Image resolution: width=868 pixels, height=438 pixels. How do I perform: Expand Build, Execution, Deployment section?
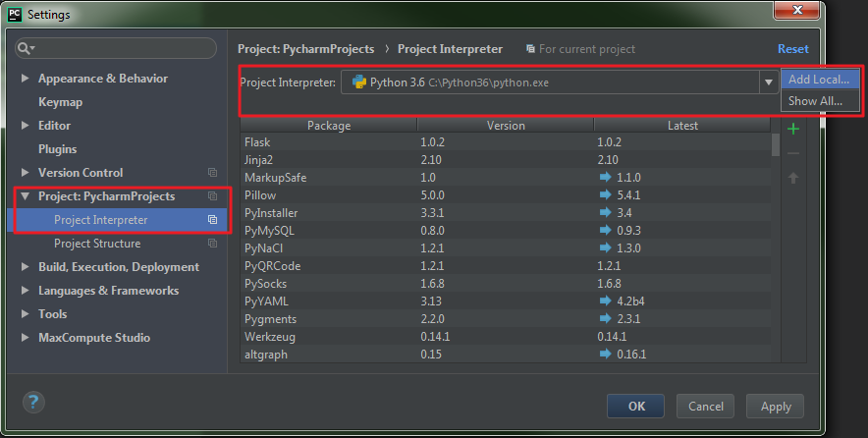click(x=25, y=267)
